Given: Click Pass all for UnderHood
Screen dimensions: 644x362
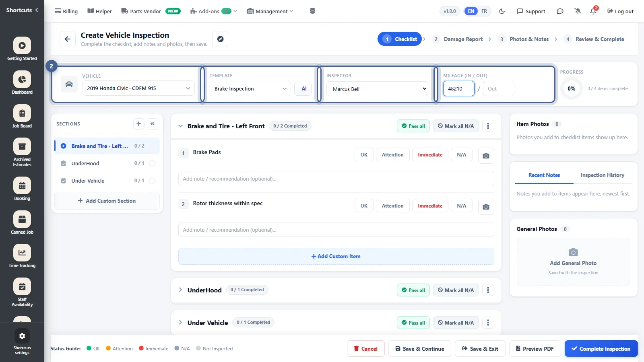Looking at the screenshot, I should coord(413,290).
